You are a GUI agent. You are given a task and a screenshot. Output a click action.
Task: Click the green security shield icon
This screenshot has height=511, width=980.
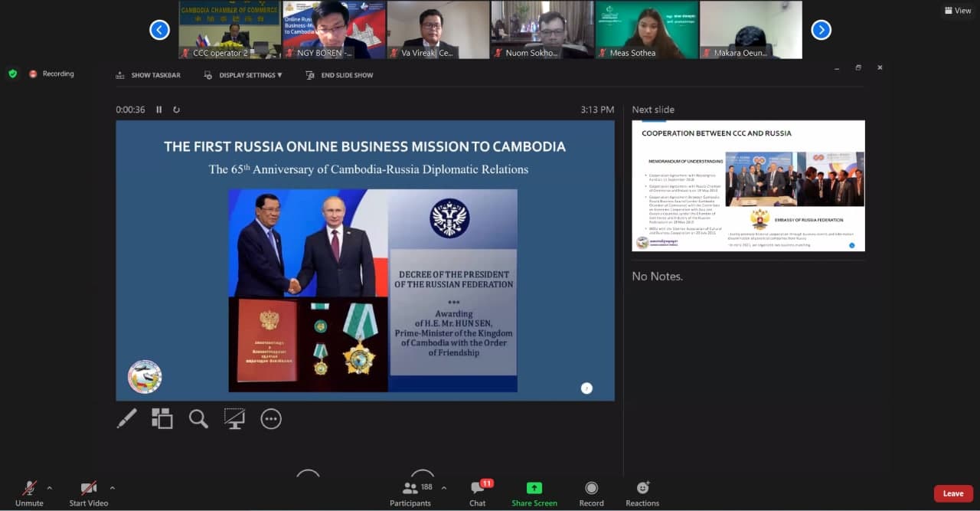pos(12,74)
